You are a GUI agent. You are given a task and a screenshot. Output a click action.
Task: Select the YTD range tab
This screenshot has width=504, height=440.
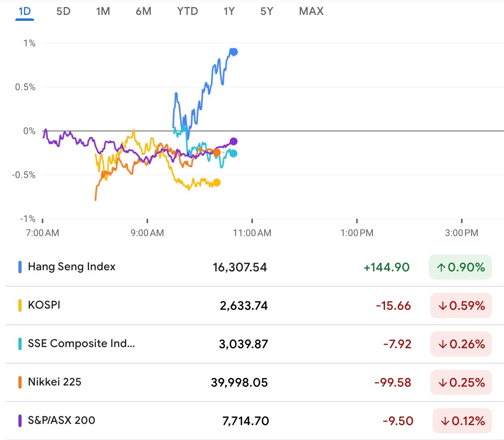coord(188,11)
